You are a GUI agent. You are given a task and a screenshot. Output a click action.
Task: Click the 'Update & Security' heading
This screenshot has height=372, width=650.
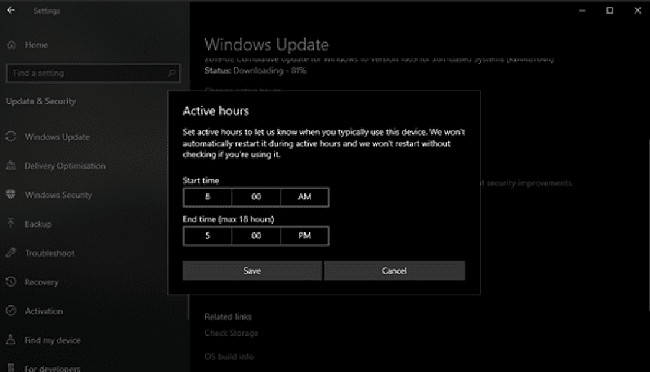41,101
